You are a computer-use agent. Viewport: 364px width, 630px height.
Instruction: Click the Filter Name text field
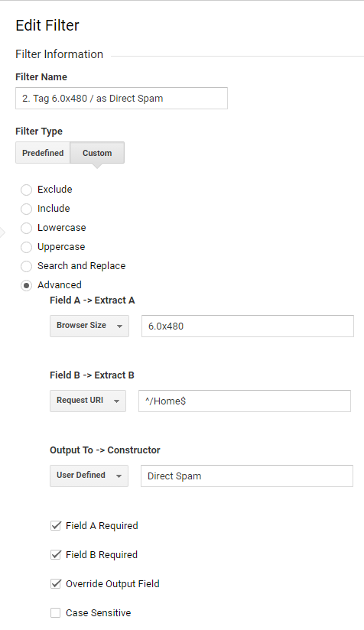122,98
